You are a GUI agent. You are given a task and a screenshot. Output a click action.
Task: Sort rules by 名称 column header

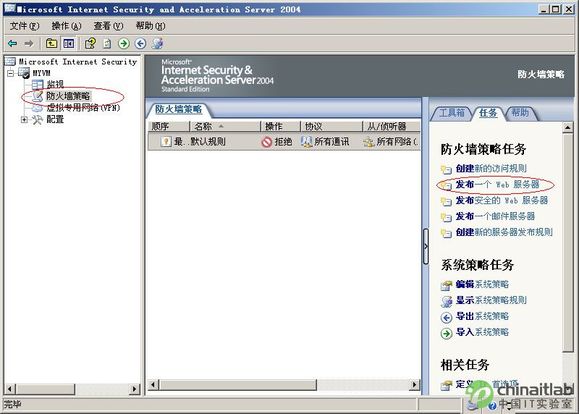[x=225, y=127]
